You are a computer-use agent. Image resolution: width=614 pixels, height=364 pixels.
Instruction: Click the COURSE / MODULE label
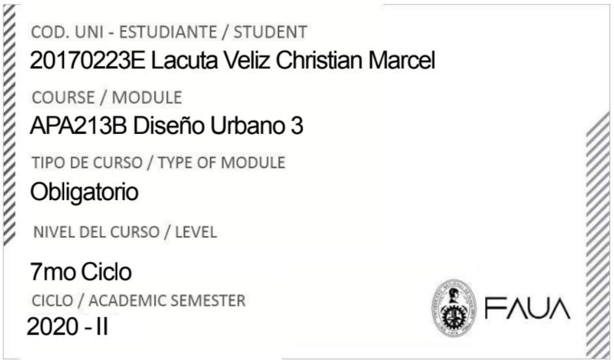(107, 98)
